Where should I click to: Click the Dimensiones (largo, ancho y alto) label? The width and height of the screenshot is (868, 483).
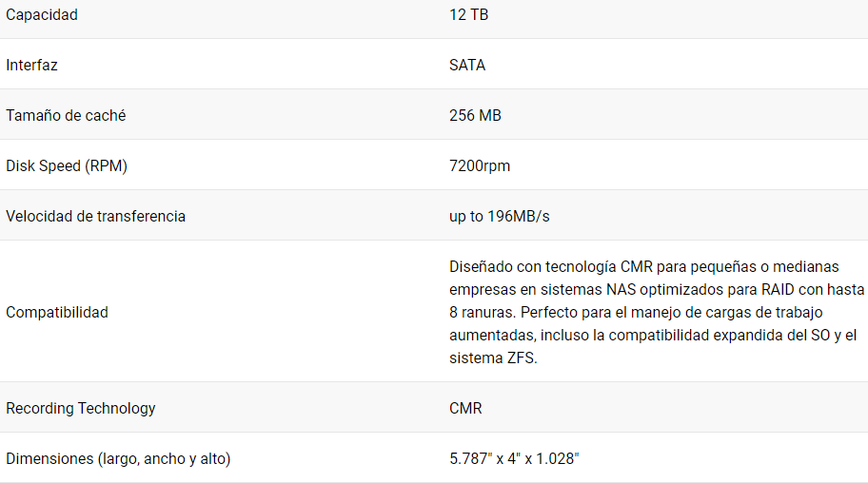tap(118, 459)
